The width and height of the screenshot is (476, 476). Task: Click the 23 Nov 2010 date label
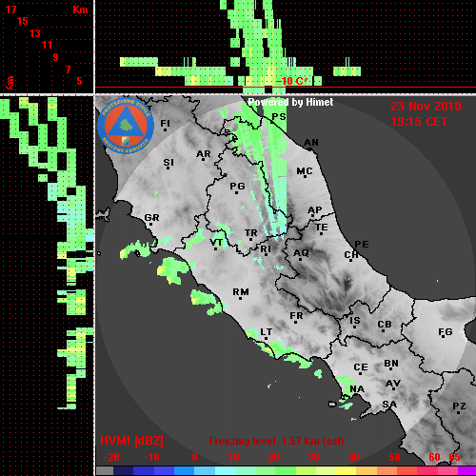(x=426, y=107)
